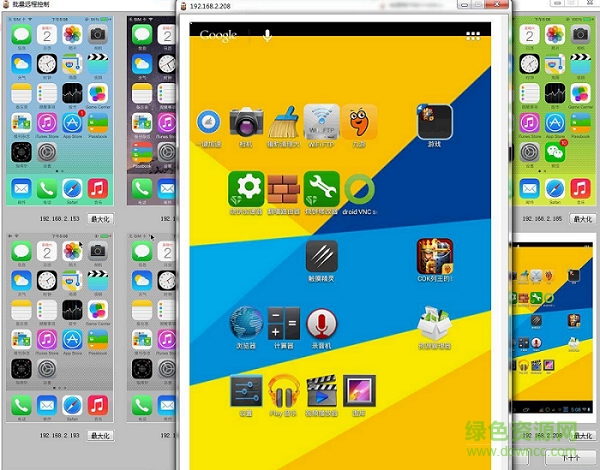Open Passbook on the 192.168.2.153 device

click(x=98, y=122)
